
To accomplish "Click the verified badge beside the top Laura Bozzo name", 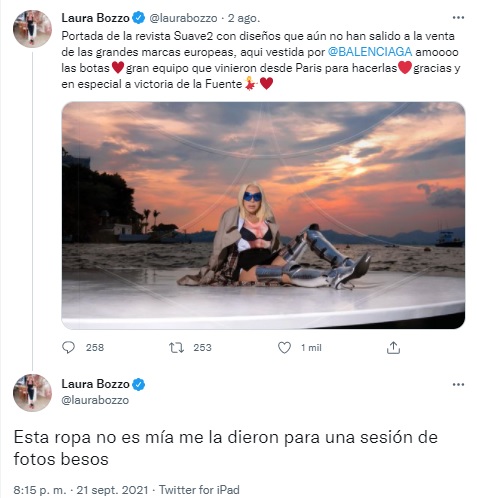I will [x=139, y=18].
